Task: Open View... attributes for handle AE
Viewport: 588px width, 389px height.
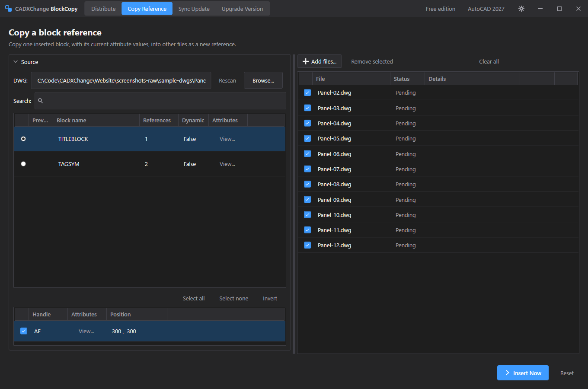Action: tap(86, 331)
